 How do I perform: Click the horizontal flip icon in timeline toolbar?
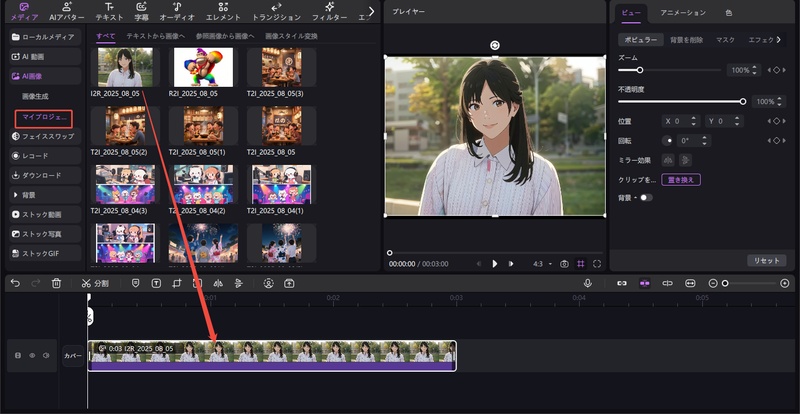coord(218,283)
